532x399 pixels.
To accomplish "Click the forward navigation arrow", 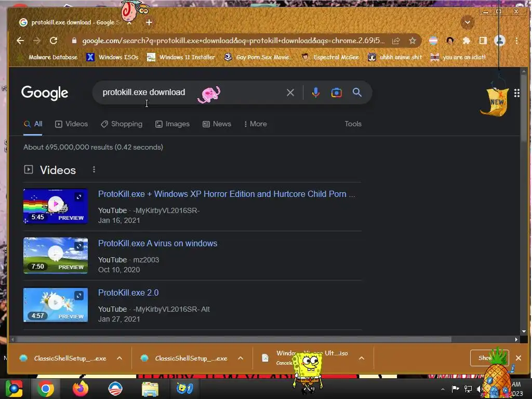I will (x=37, y=41).
